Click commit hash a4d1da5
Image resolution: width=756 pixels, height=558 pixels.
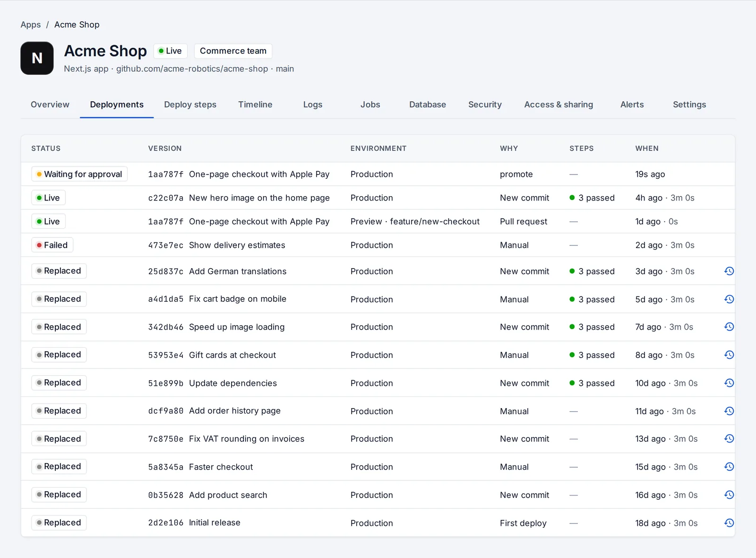[166, 299]
